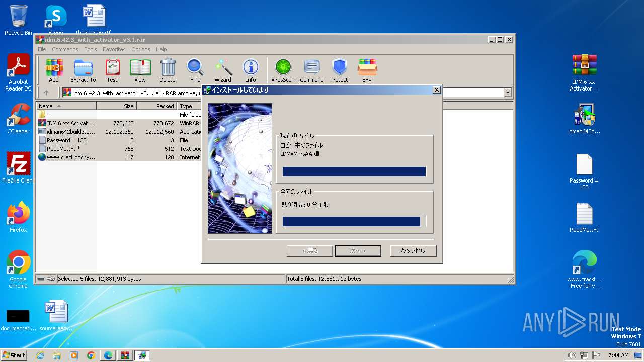This screenshot has width=644, height=362.
Task: Click the Find magnifier icon
Action: (195, 70)
